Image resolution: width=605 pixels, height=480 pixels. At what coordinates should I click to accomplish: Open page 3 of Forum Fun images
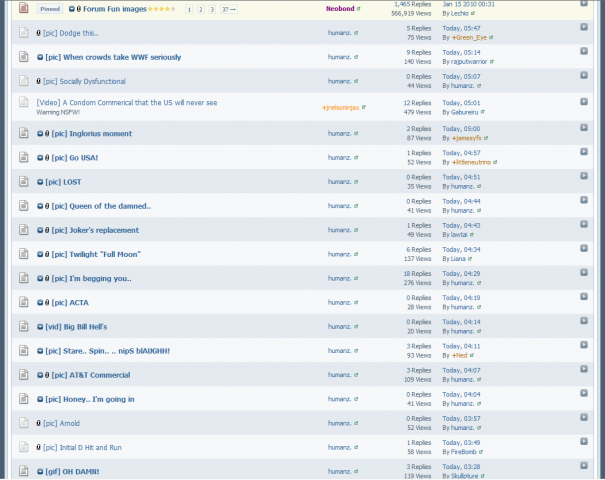click(x=212, y=9)
